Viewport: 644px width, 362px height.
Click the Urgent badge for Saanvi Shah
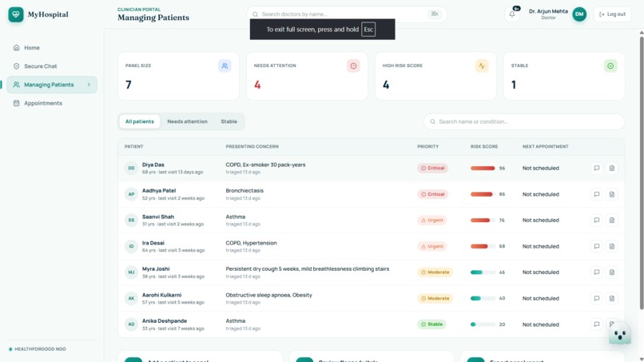point(431,221)
